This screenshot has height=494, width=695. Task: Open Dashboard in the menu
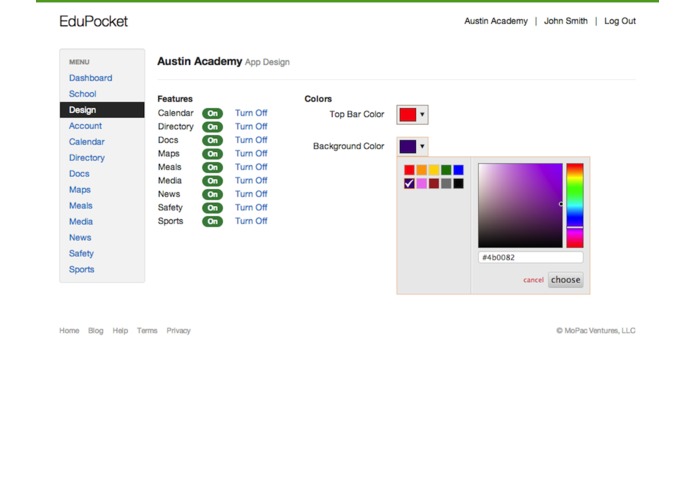click(90, 78)
